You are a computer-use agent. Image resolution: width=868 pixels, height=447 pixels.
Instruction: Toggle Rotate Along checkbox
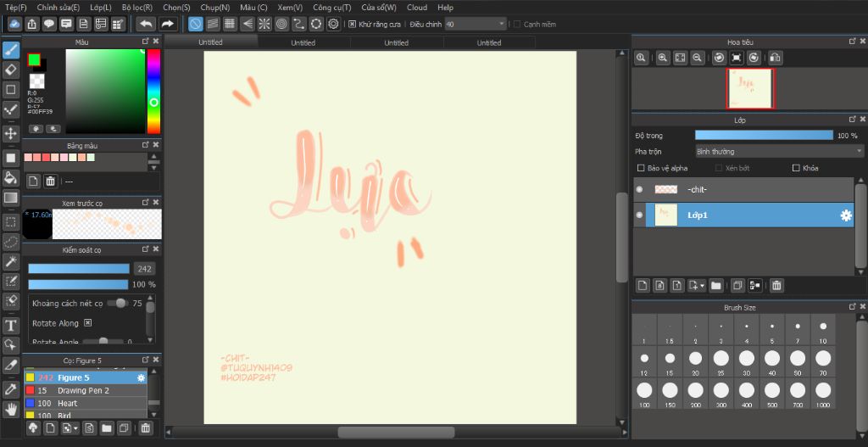pyautogui.click(x=87, y=323)
